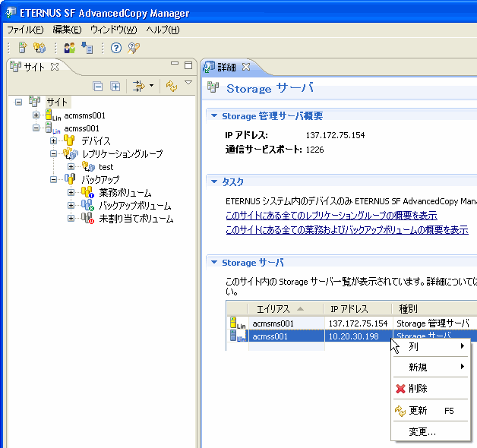The width and height of the screenshot is (477, 448).
Task: Select バックアップ in the tree
Action: click(100, 180)
